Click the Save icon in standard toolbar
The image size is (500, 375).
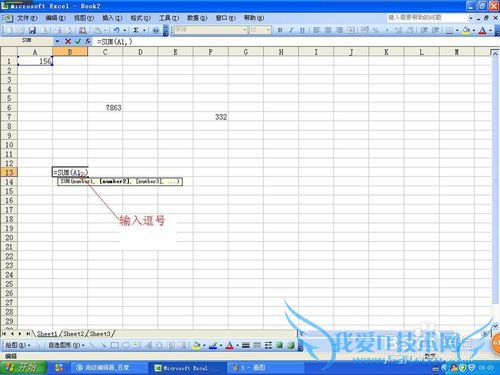coord(32,30)
